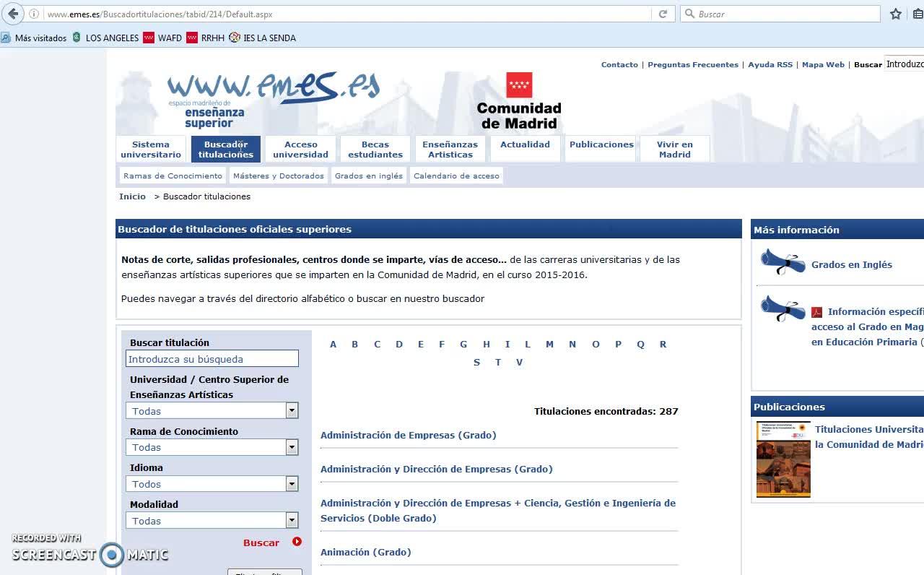
Task: Open Grados en inglés submenu item
Action: 369,176
